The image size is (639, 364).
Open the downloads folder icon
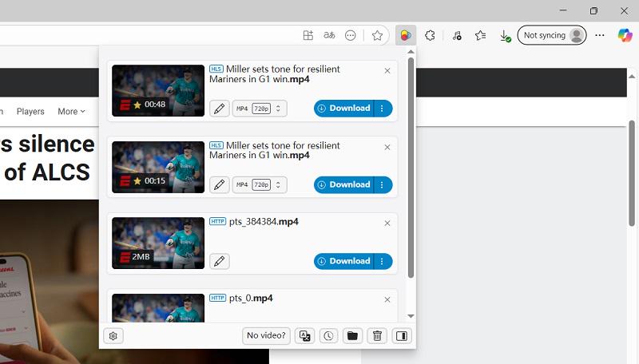coord(351,336)
